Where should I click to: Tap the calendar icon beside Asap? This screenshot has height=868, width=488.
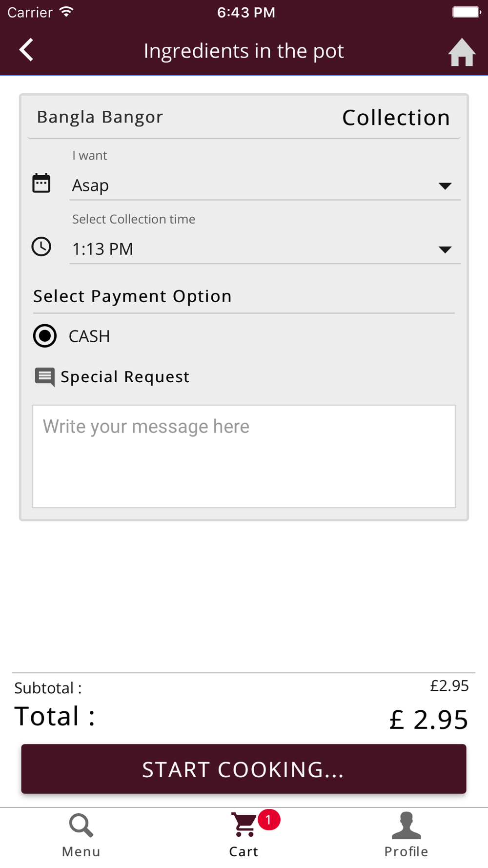coord(41,184)
